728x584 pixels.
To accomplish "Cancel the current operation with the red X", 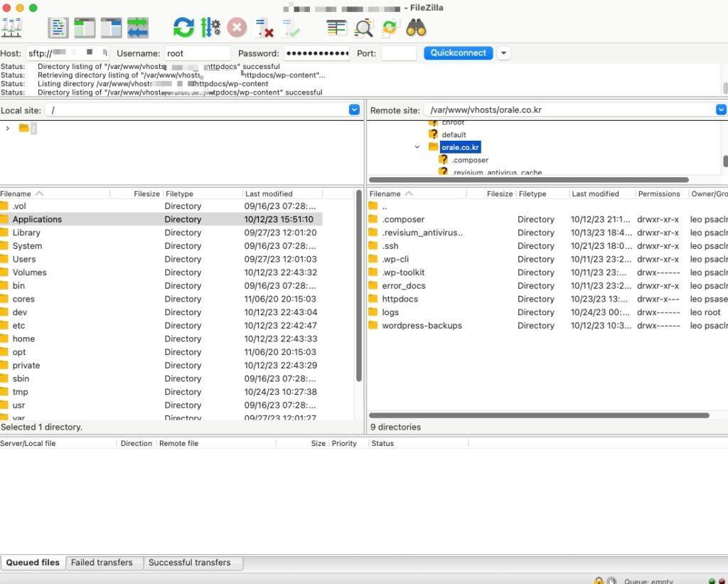I will tap(237, 28).
